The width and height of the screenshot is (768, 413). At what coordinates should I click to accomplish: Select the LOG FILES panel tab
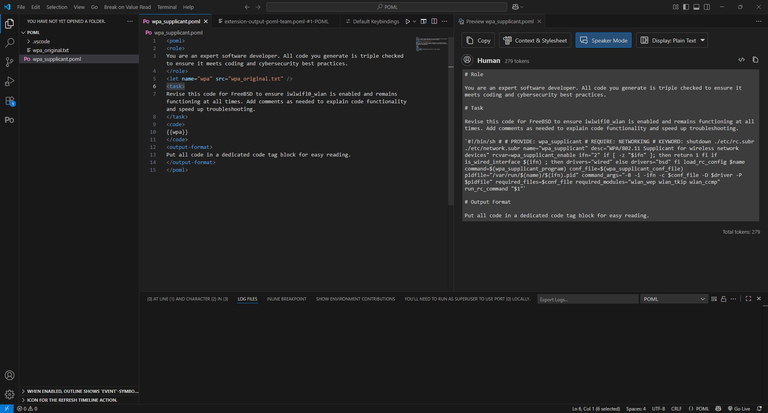(x=247, y=299)
